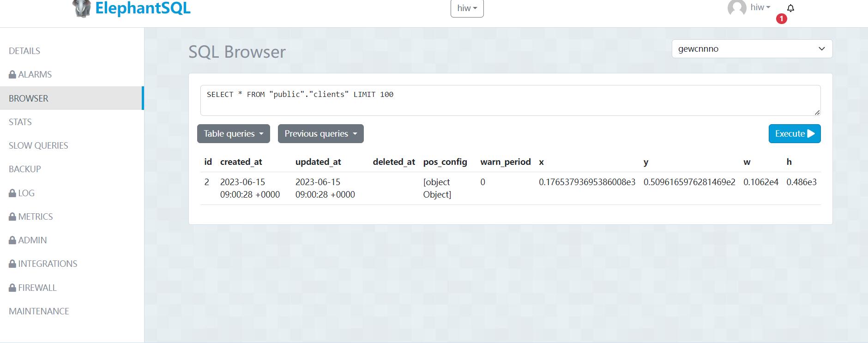Click the warn_period cell with value 0

point(482,182)
